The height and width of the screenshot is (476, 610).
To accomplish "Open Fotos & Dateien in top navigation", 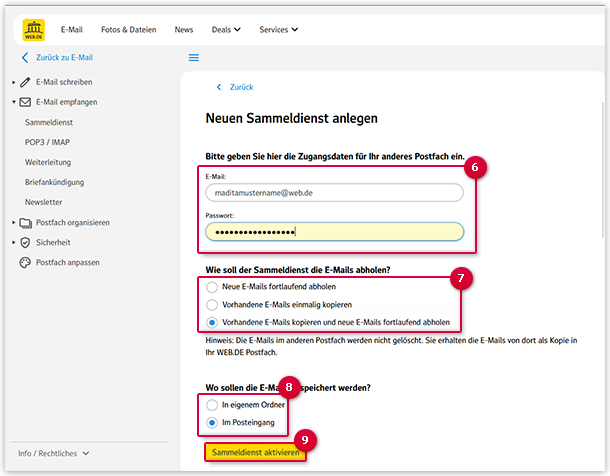I will [x=128, y=30].
